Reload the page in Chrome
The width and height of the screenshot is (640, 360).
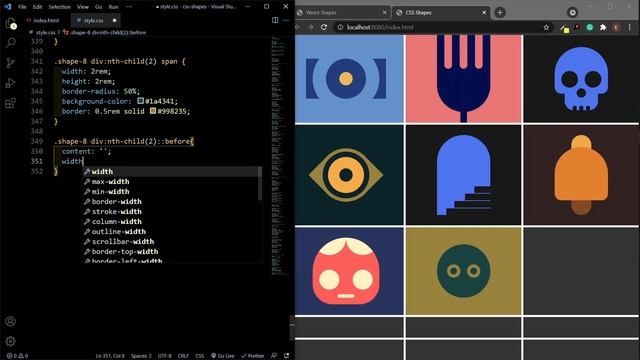point(324,27)
